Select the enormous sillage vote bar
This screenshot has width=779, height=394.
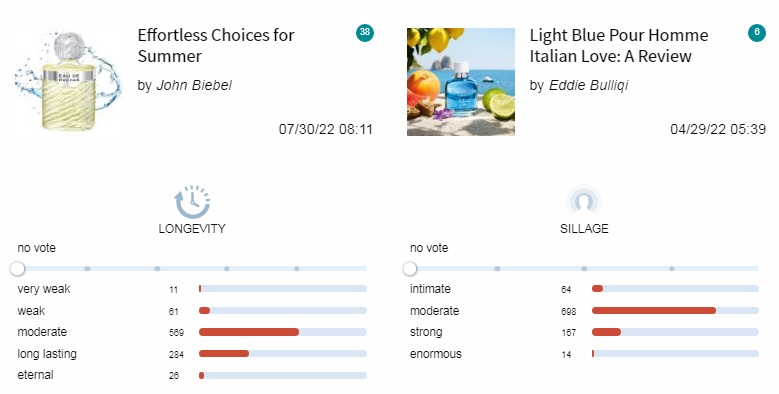pos(675,354)
